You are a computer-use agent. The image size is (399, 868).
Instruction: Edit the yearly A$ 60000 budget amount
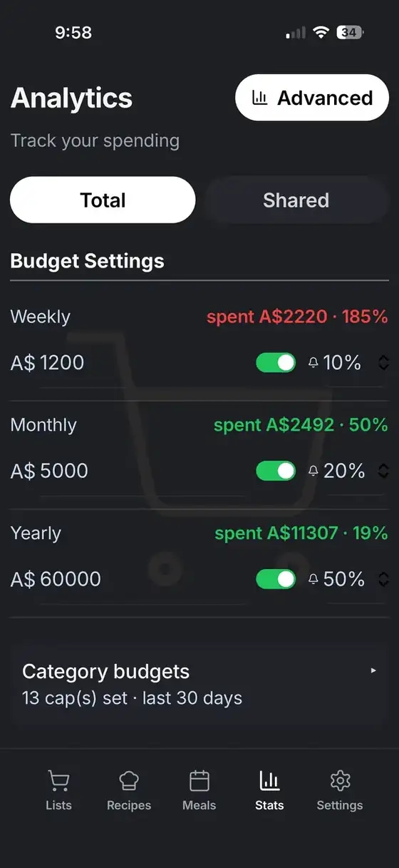pos(56,580)
